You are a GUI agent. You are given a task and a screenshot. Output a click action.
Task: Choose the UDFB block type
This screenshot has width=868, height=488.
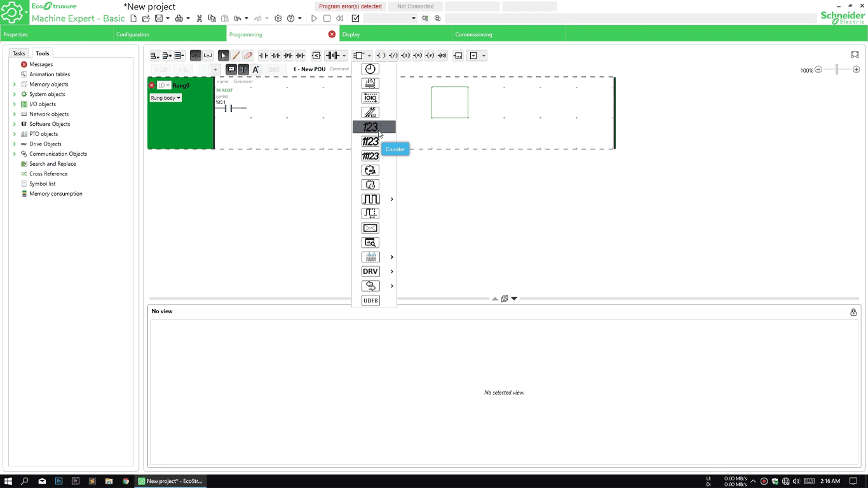370,300
